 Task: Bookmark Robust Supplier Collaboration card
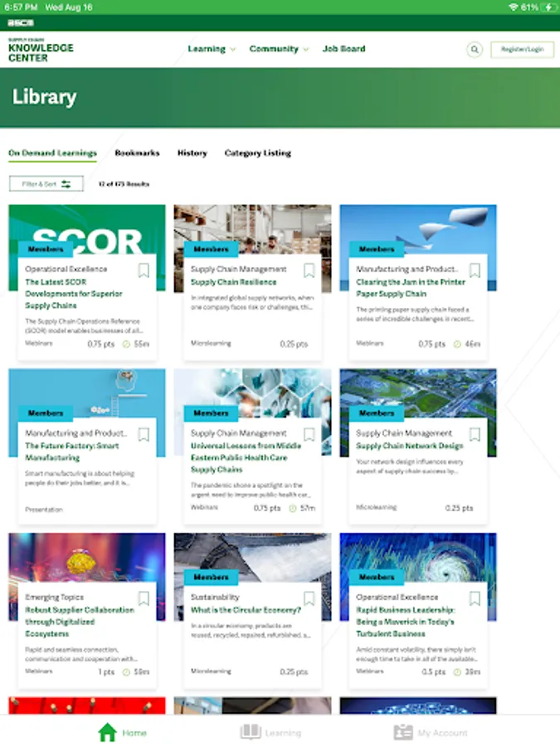click(144, 598)
